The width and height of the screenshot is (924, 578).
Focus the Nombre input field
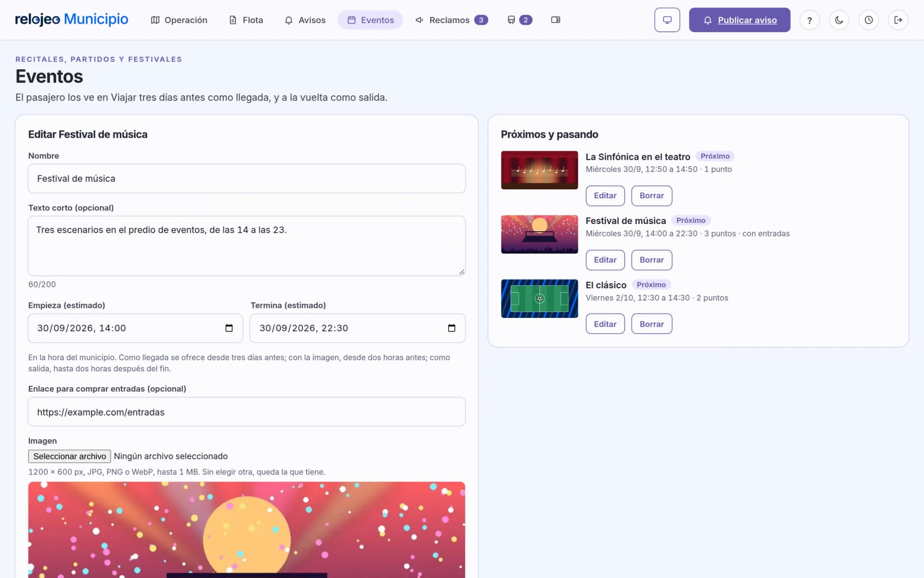[x=246, y=178]
